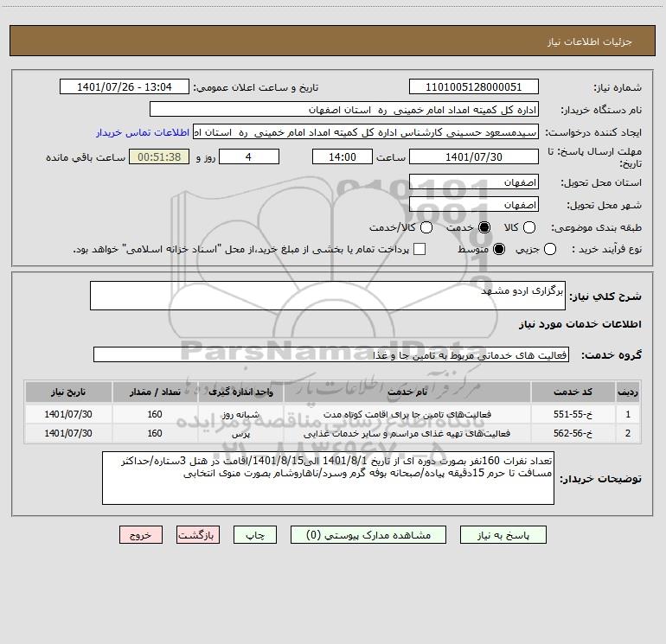
Task: Click the خروج exit button
Action: [x=141, y=535]
